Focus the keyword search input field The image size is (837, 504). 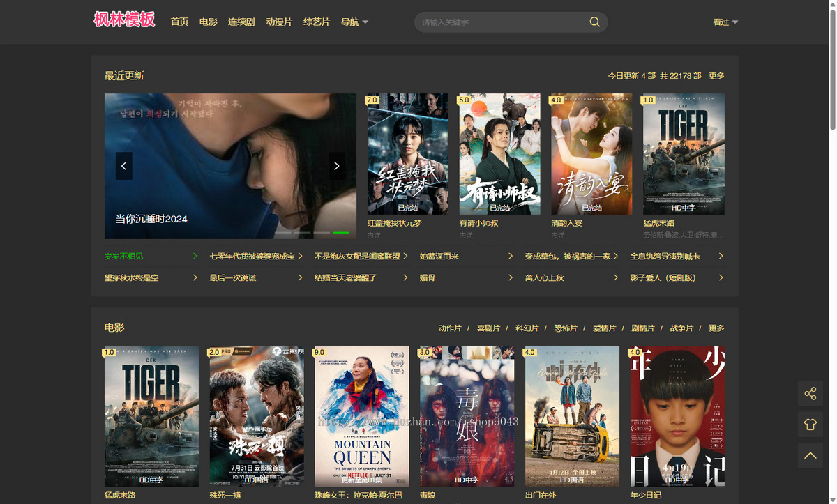pyautogui.click(x=502, y=22)
